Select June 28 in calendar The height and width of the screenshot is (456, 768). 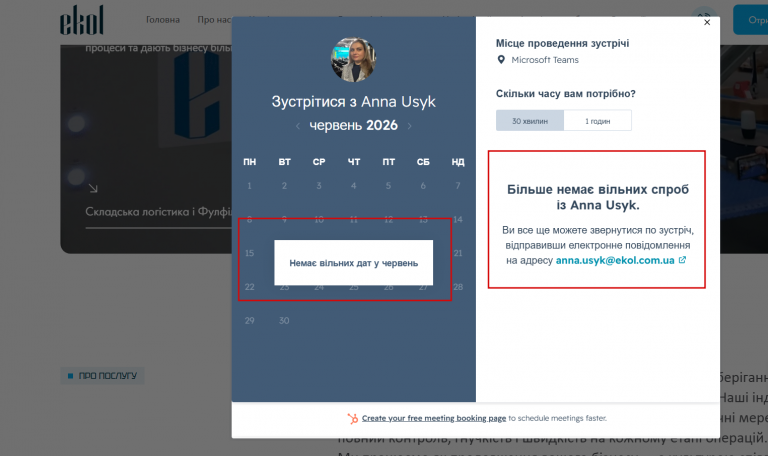coord(458,287)
